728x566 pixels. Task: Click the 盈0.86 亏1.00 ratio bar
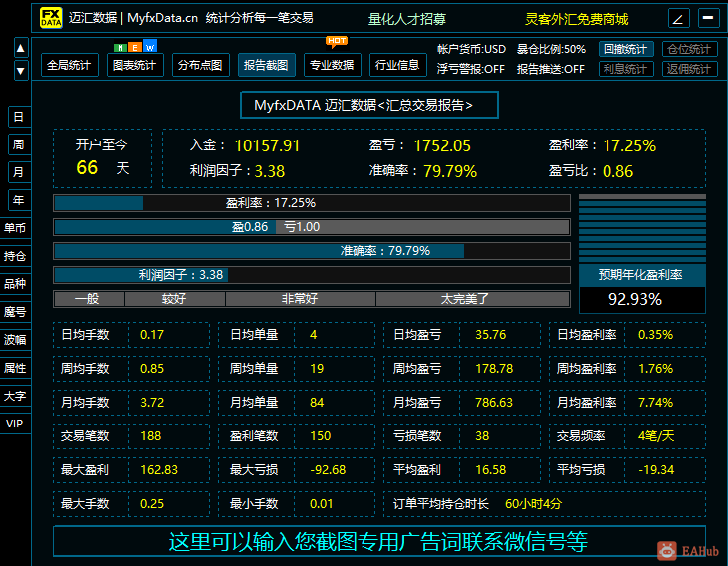pyautogui.click(x=312, y=227)
